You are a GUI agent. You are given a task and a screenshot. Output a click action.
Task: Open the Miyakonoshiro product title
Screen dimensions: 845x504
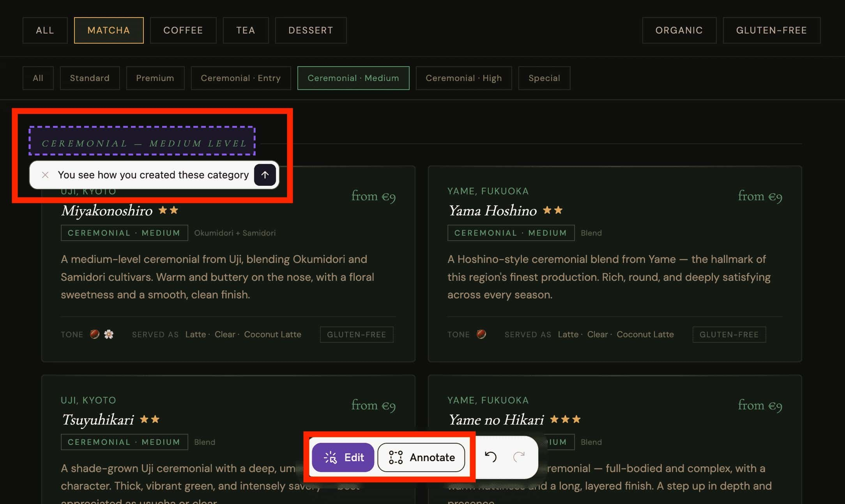107,211
